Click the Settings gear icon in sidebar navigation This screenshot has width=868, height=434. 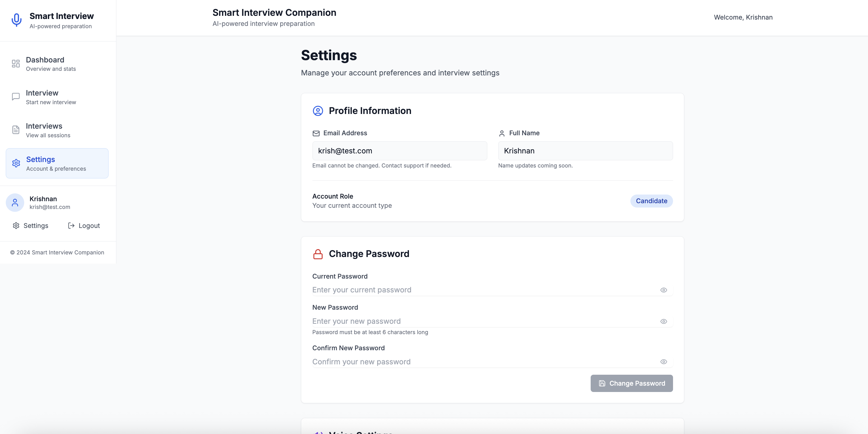[16, 163]
